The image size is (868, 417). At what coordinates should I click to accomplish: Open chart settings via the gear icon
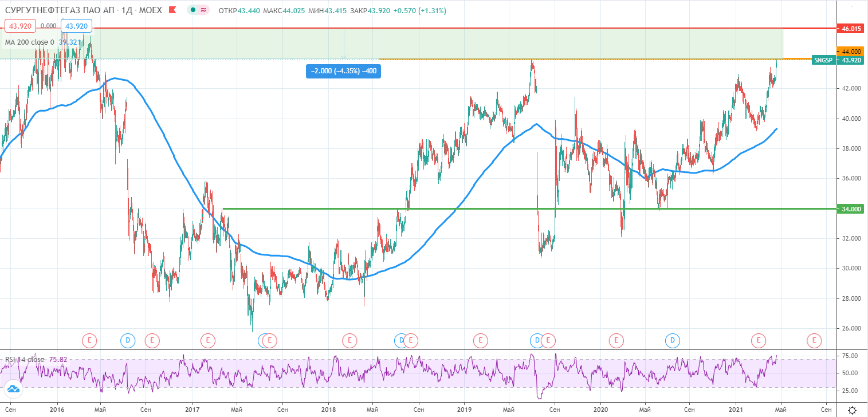(x=852, y=410)
